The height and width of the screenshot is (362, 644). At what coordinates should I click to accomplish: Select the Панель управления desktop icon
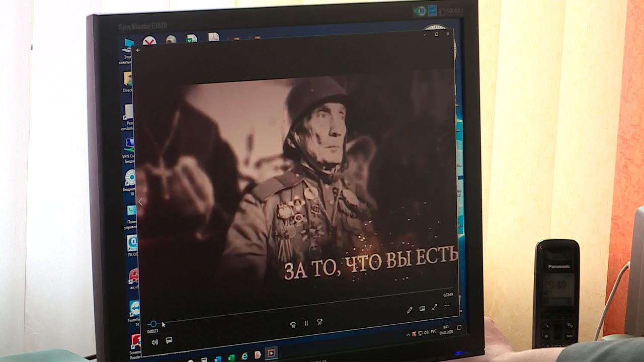131,216
